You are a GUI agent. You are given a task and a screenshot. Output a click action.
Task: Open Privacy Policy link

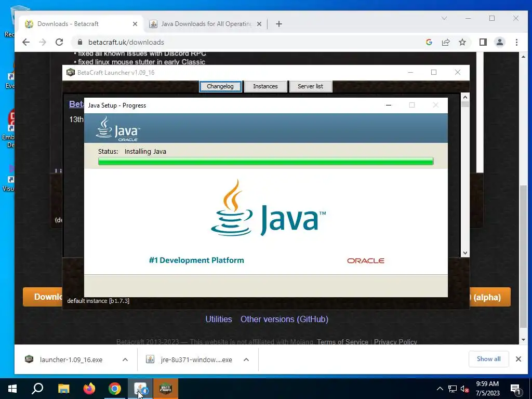395,341
